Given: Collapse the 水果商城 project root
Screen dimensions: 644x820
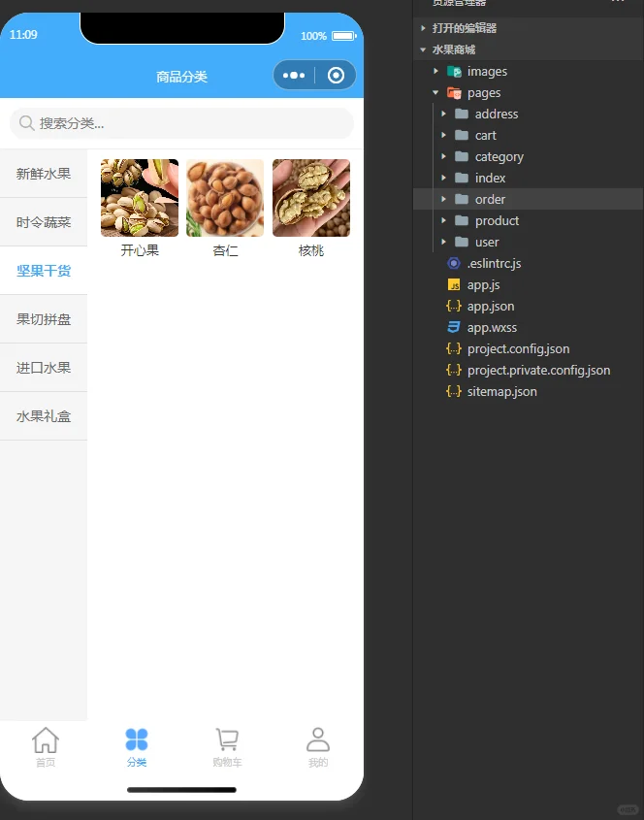Looking at the screenshot, I should [x=423, y=49].
